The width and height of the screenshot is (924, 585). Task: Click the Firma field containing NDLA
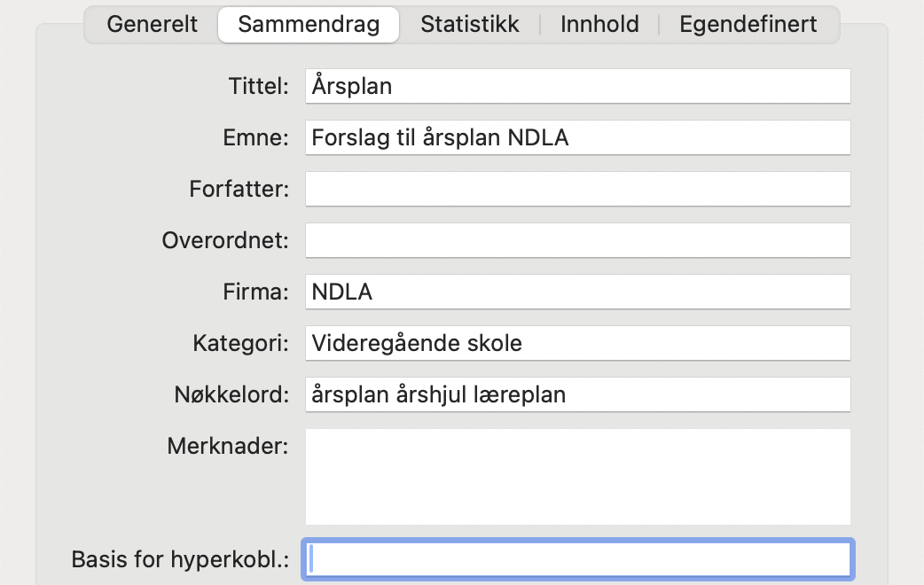576,291
